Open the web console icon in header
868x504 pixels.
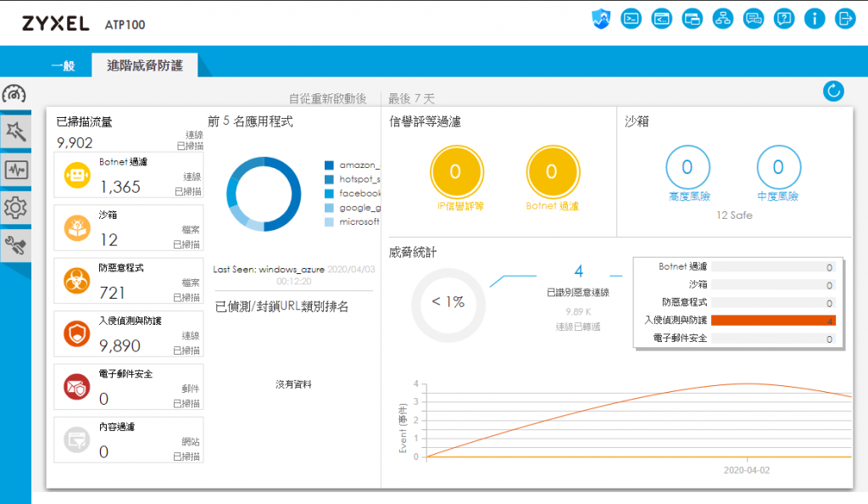661,19
